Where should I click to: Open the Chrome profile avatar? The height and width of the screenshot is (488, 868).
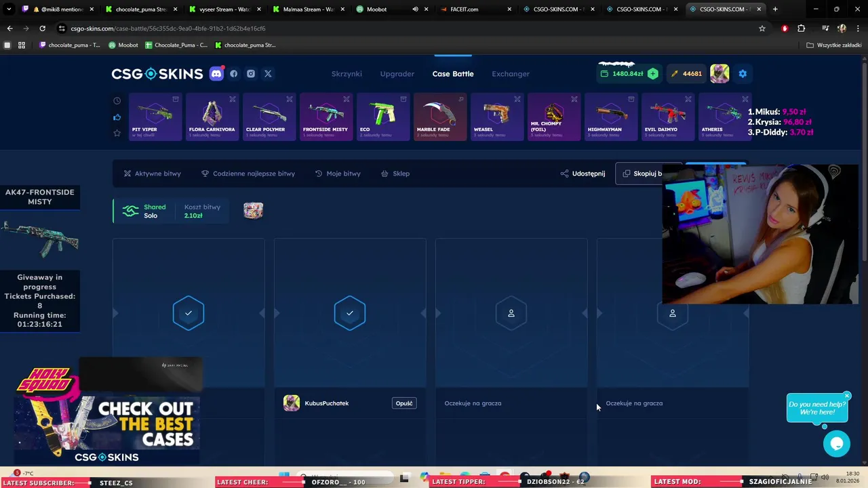(842, 28)
